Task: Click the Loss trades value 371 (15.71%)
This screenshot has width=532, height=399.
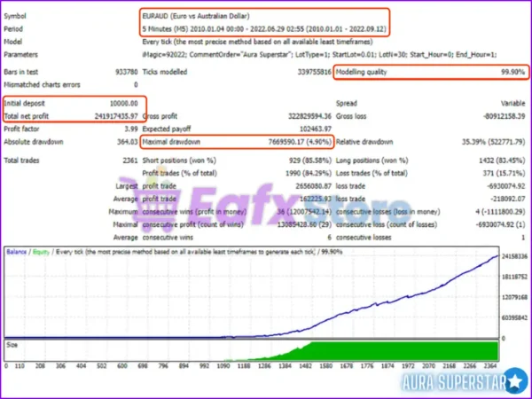Action: pyautogui.click(x=504, y=174)
